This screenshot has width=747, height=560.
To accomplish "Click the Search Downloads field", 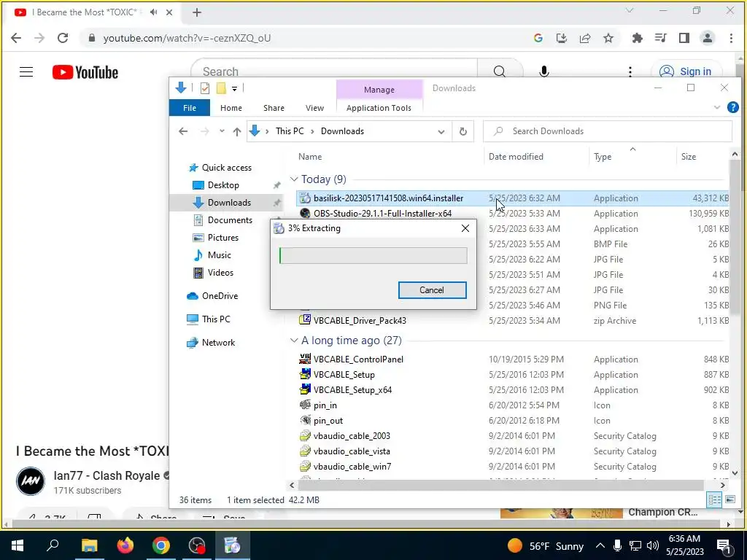I will [608, 131].
